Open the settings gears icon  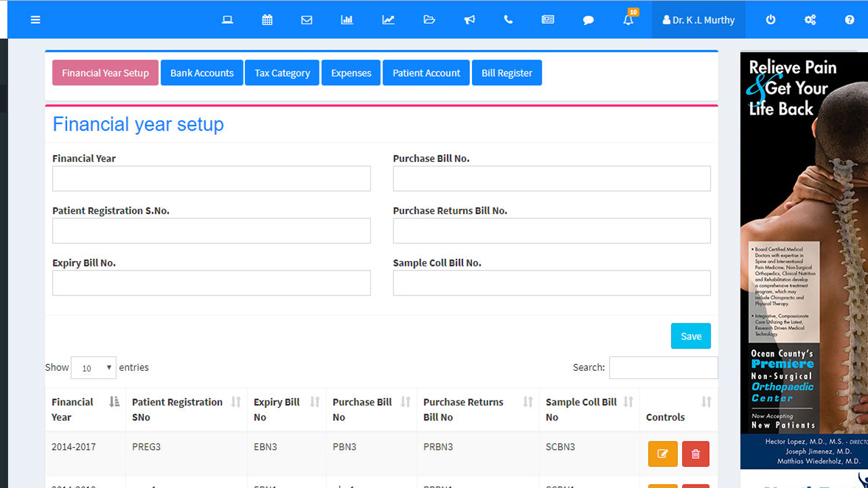point(810,20)
